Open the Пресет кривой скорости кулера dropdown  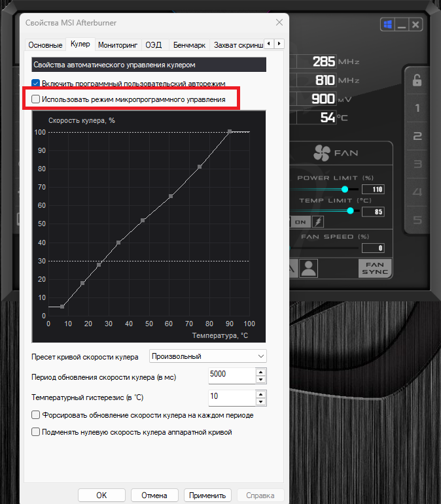tap(208, 356)
